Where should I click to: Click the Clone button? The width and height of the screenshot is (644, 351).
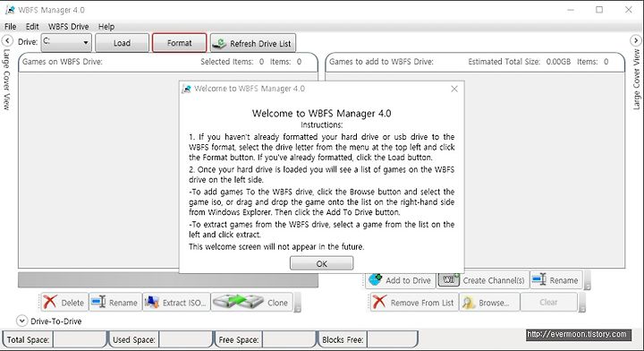[251, 303]
